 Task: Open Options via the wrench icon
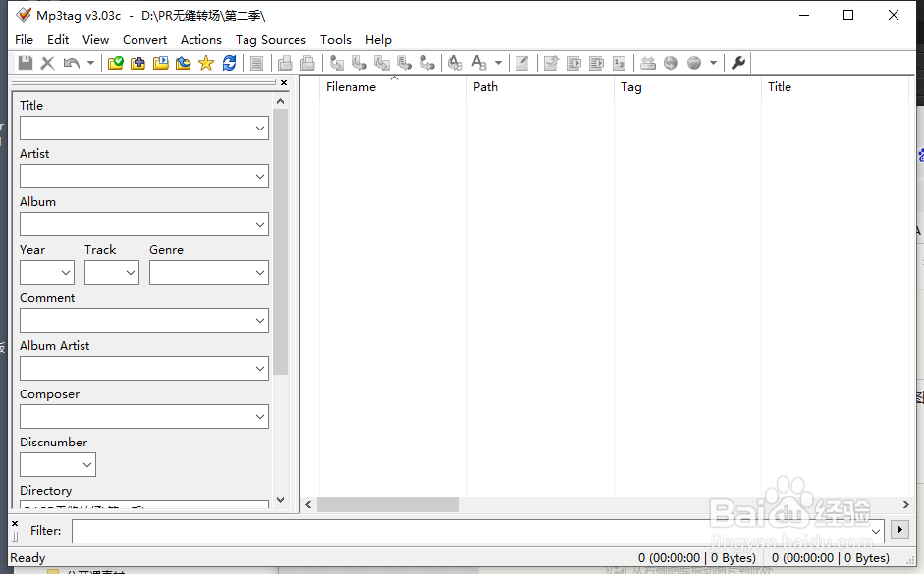coord(737,63)
